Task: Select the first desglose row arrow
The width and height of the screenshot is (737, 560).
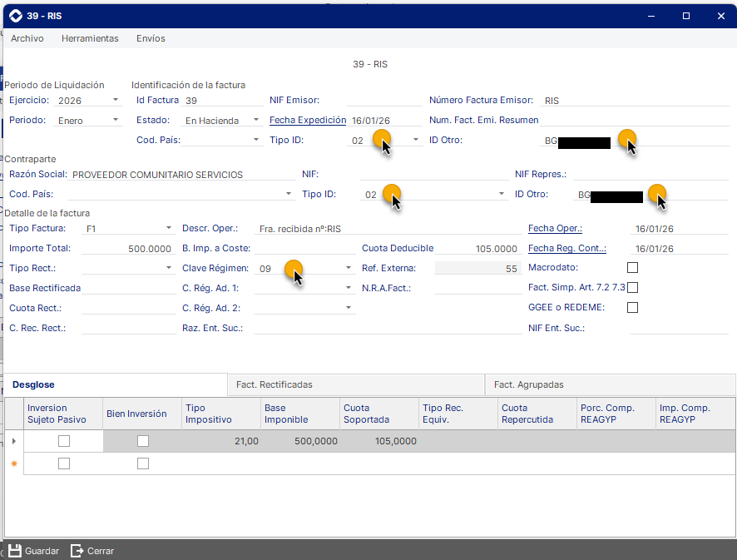Action: [14, 441]
